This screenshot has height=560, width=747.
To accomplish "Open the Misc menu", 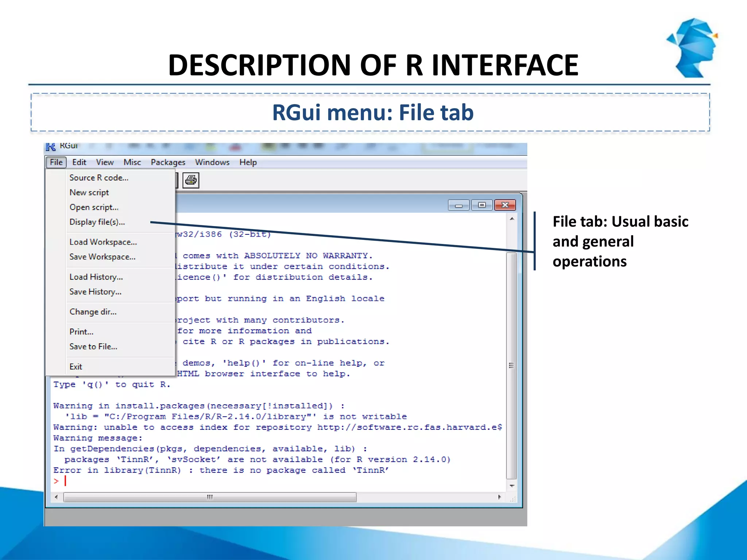I will tap(132, 162).
